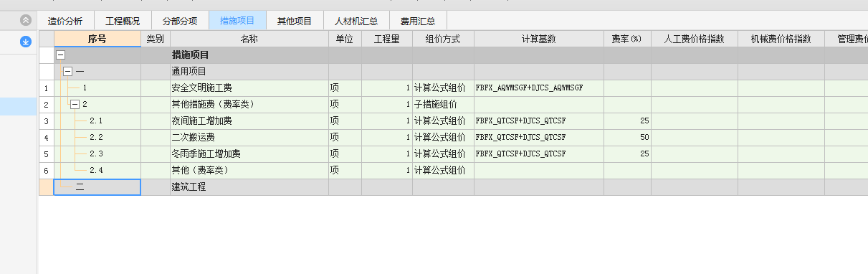Open the 造价分析 tab

(65, 21)
